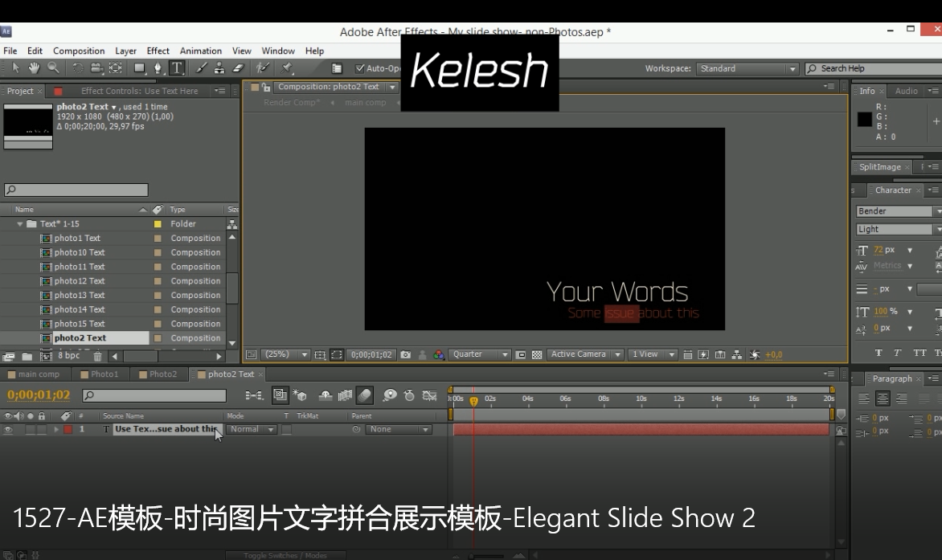Select the Zoom magnifier tool
Screen dimensions: 942x560
click(53, 68)
